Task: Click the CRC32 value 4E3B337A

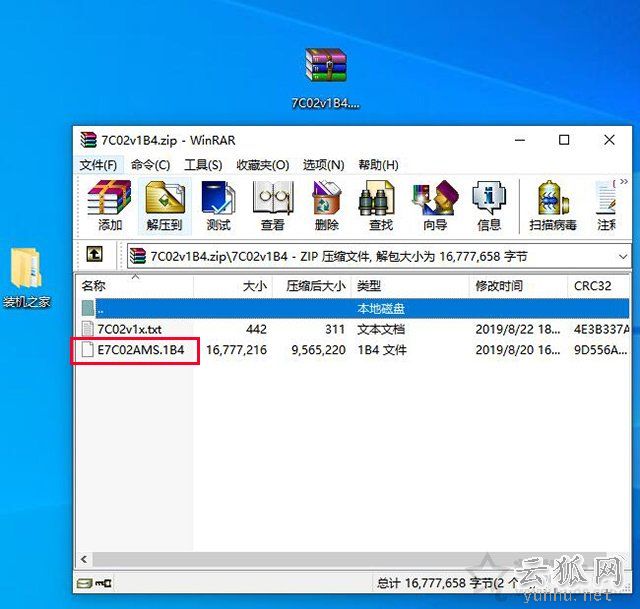Action: (x=601, y=329)
